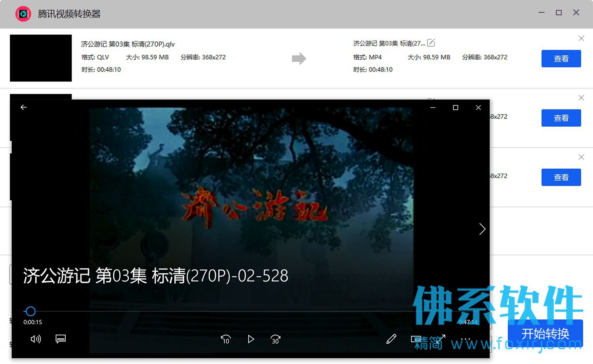
Task: Click the 开始转换 button
Action: pos(545,334)
